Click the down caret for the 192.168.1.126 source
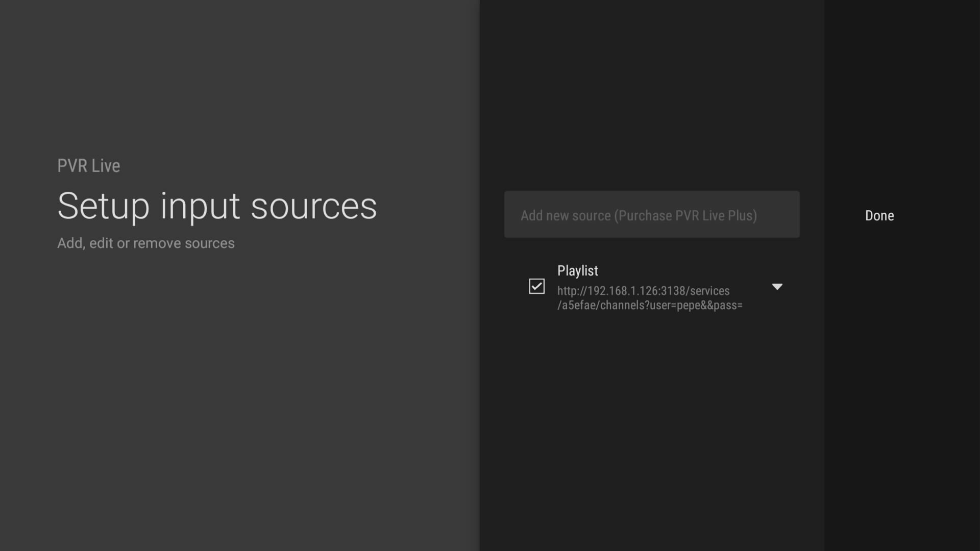The image size is (980, 551). coord(777,287)
